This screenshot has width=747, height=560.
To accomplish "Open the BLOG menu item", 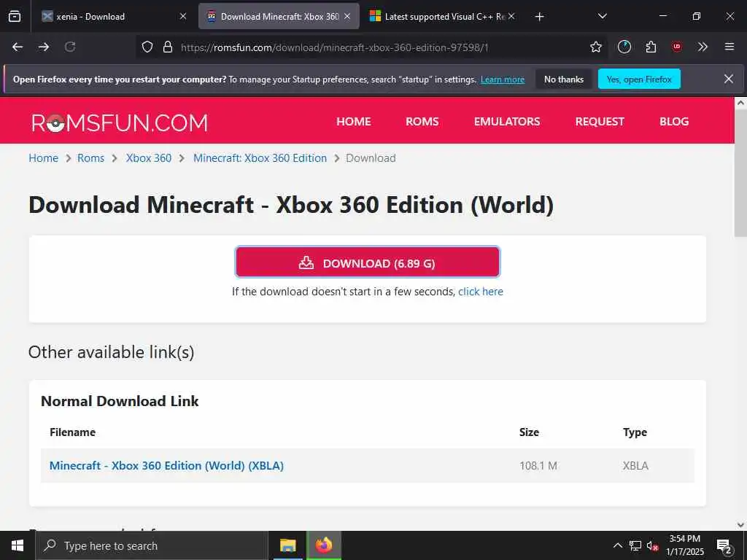I will tap(673, 122).
